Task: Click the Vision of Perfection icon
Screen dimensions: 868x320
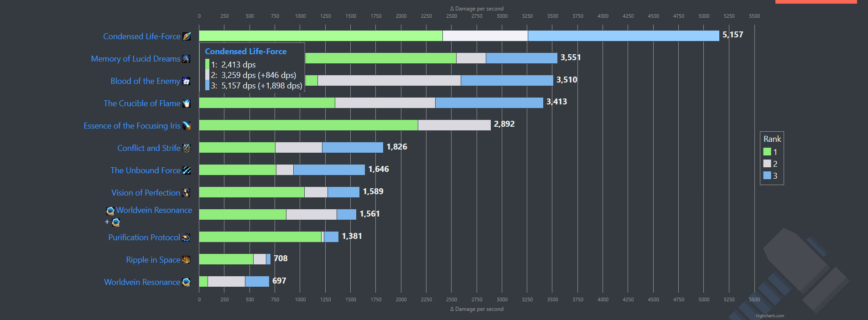Action: pos(186,193)
